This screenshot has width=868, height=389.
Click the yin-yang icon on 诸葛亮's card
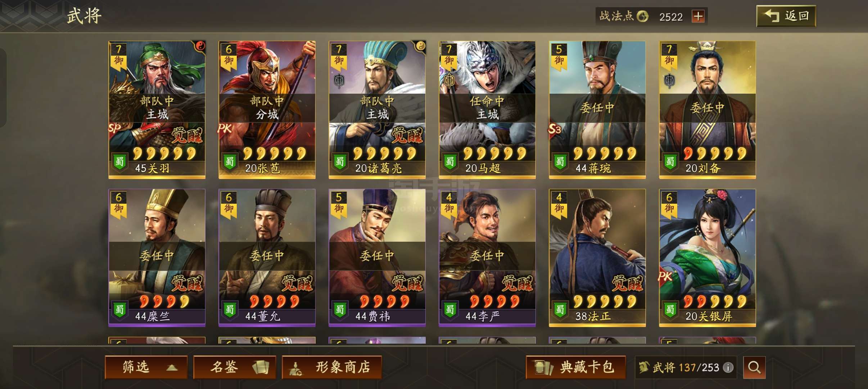click(x=420, y=46)
